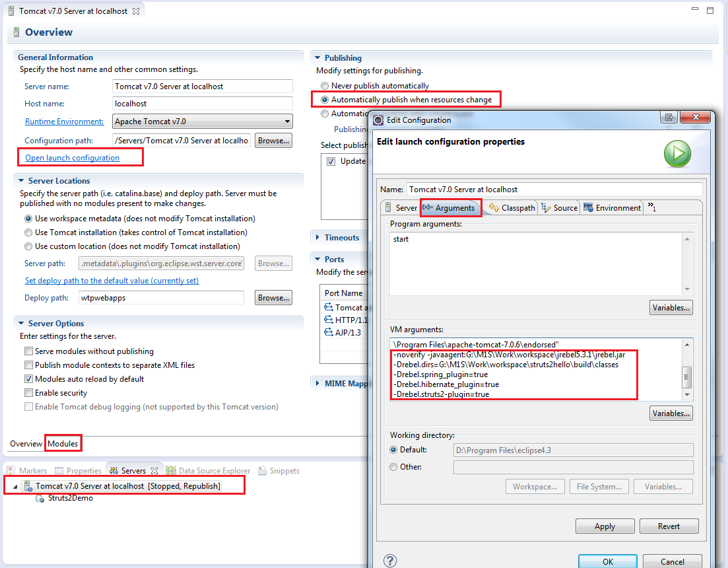The image size is (728, 568).
Task: Click the AJP/1.3 port row icon
Action: [328, 332]
